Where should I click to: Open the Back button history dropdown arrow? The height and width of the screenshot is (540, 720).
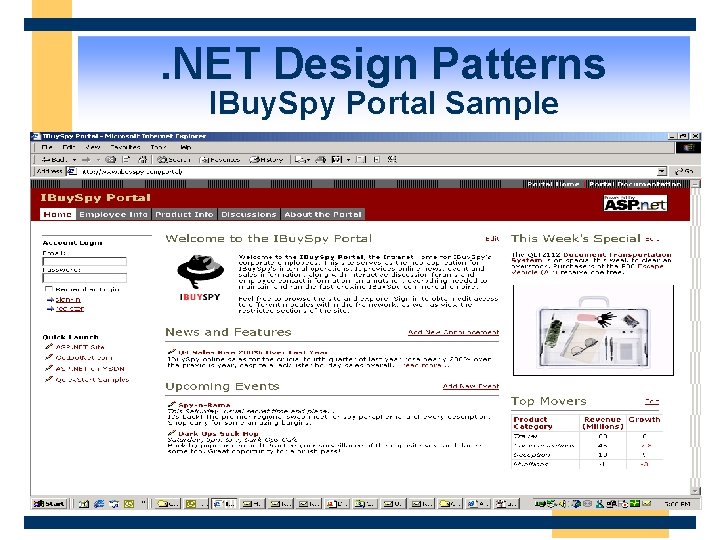[74, 160]
